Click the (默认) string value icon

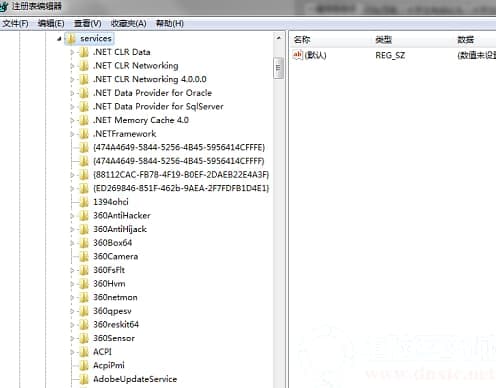297,55
